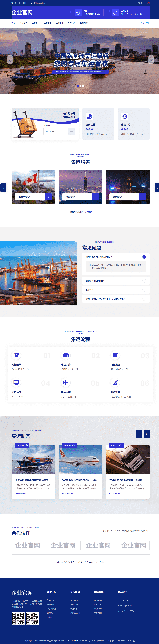Viewport: 159px width, 644px height.
Task: Open 集运服务 navigation menu item
Action: (36, 23)
